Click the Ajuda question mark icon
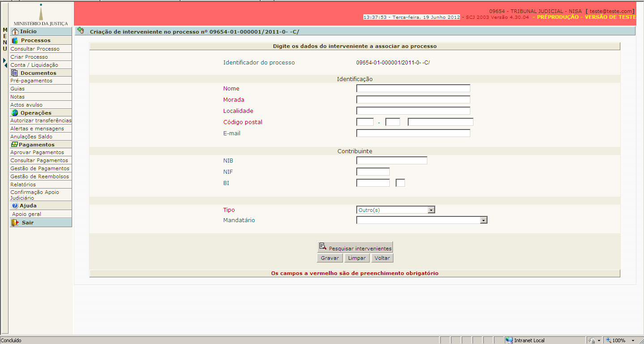The height and width of the screenshot is (344, 644). 15,206
